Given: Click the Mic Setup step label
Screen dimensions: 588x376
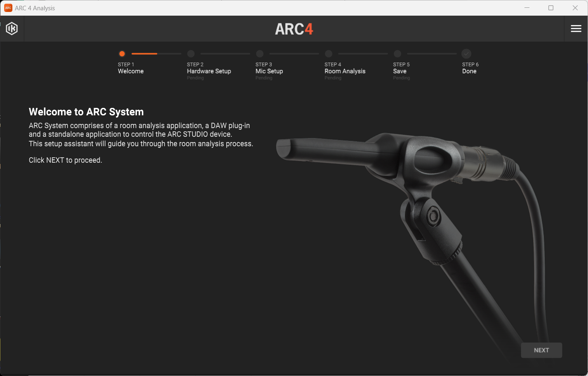Looking at the screenshot, I should 269,71.
